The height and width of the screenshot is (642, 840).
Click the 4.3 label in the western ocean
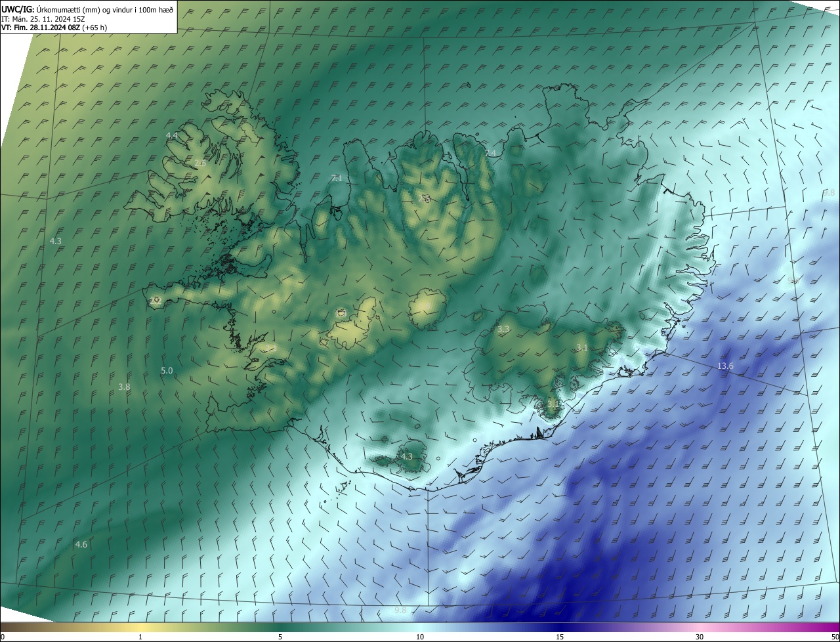coord(56,242)
